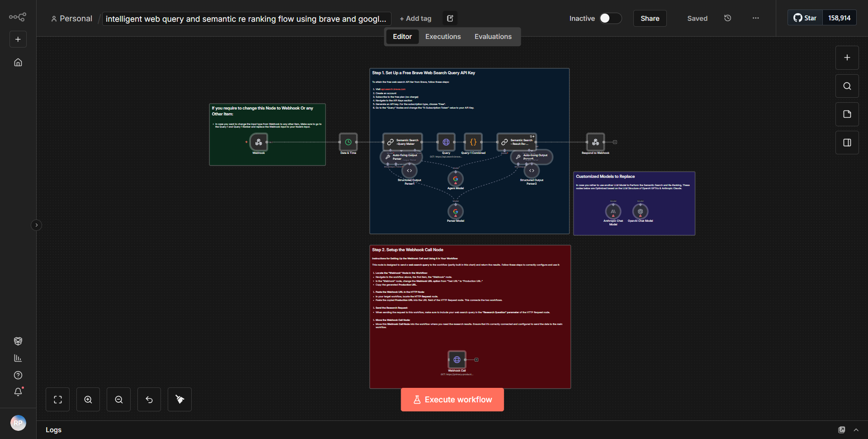Open the Webhook node
This screenshot has width=868, height=439.
[258, 142]
